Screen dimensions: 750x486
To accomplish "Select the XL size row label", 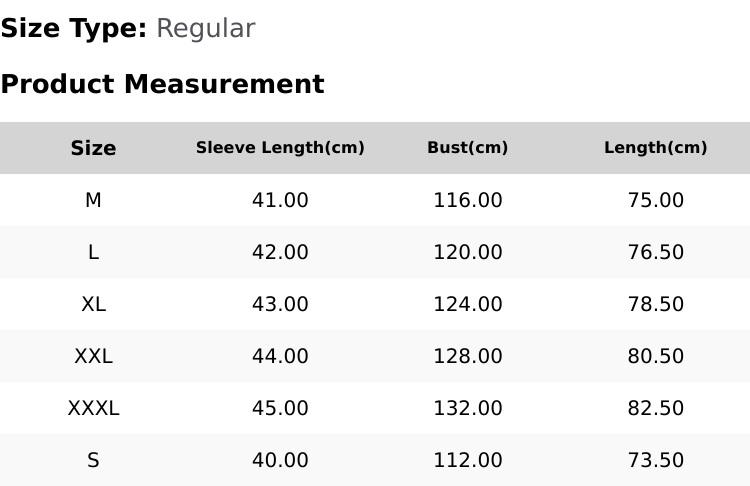I will [93, 304].
